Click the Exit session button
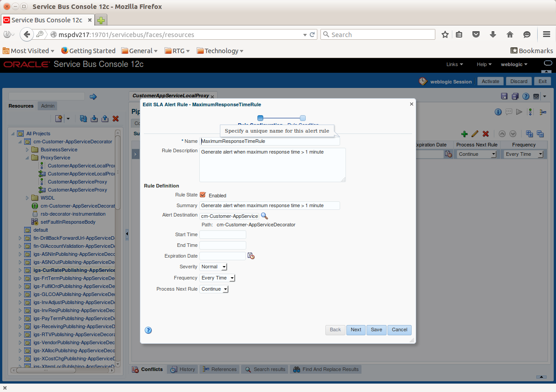556x392 pixels. click(543, 81)
